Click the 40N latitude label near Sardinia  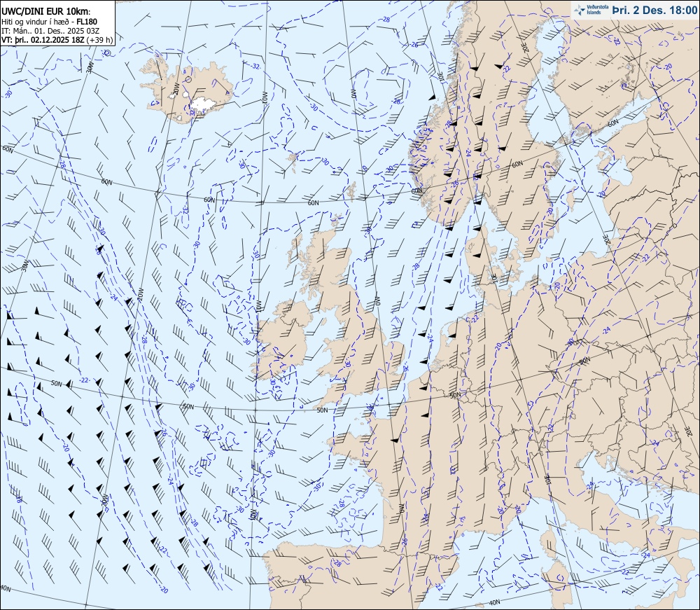[494, 602]
